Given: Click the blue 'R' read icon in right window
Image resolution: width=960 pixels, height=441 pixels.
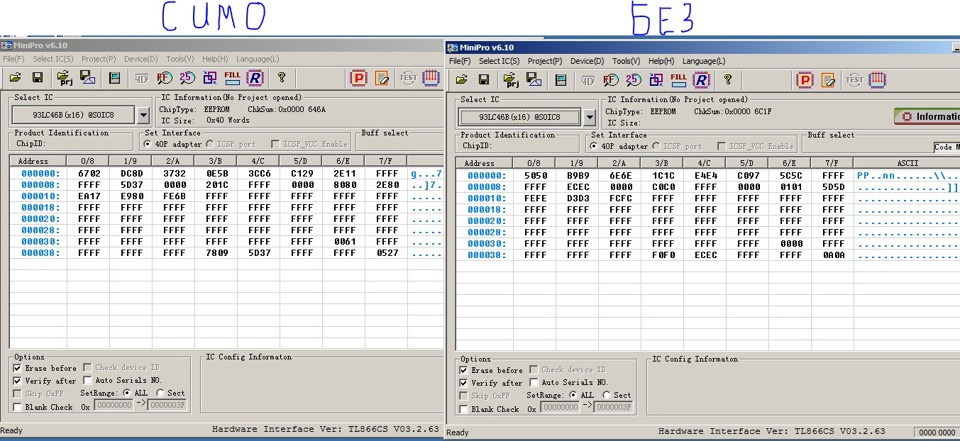Looking at the screenshot, I should click(x=702, y=80).
